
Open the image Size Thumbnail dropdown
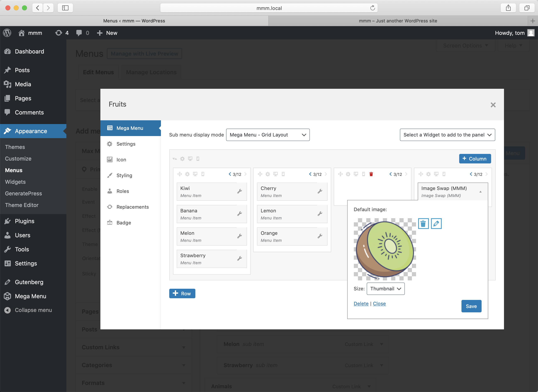click(386, 289)
